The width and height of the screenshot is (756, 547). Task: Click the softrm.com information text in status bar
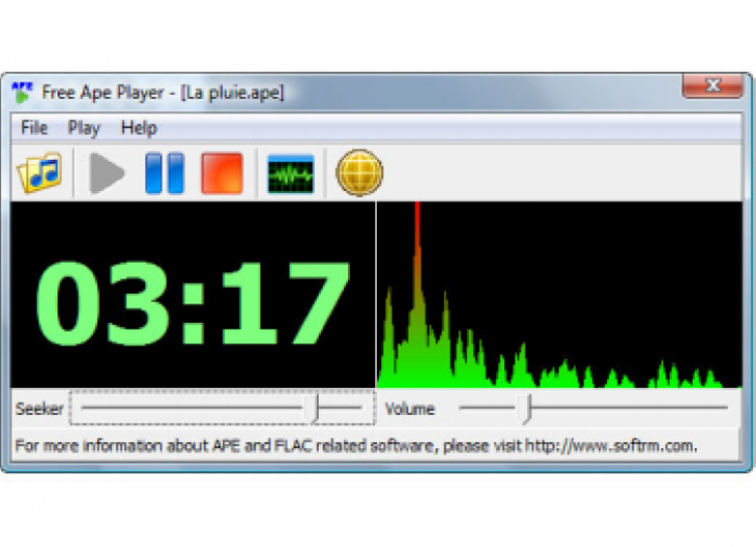coord(357,445)
